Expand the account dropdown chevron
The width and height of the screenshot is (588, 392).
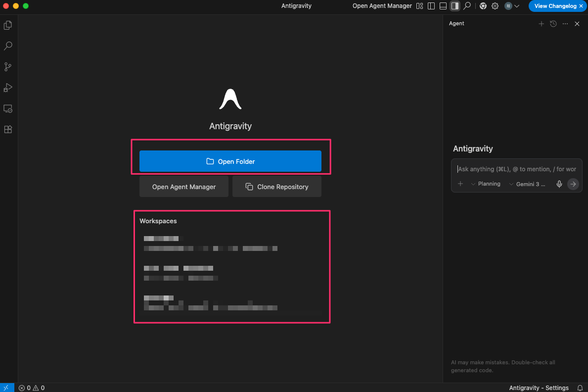pos(517,6)
